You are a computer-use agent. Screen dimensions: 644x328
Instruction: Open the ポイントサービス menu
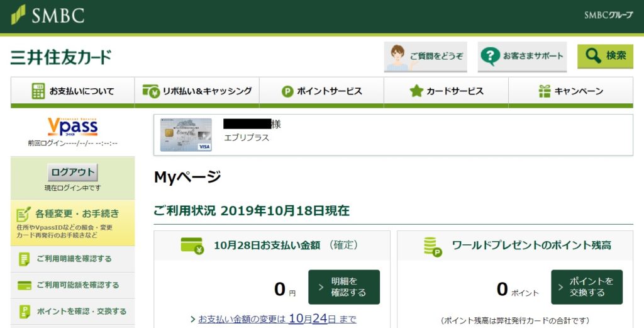(321, 91)
